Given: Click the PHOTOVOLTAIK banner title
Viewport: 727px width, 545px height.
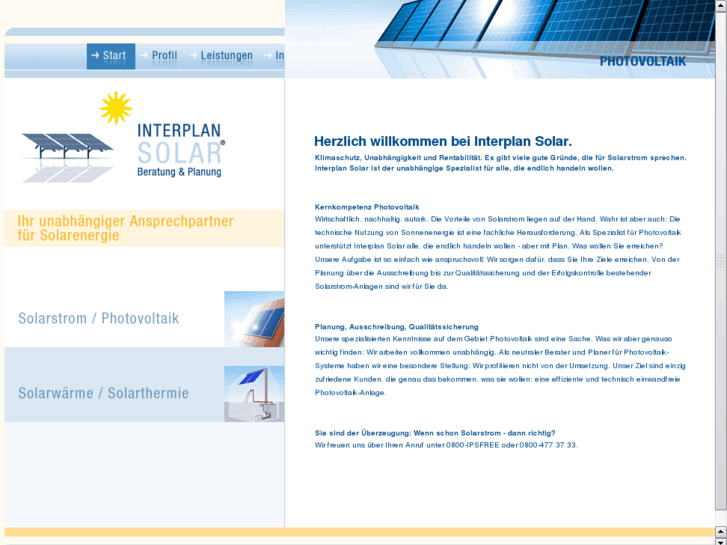Looking at the screenshot, I should (x=643, y=61).
